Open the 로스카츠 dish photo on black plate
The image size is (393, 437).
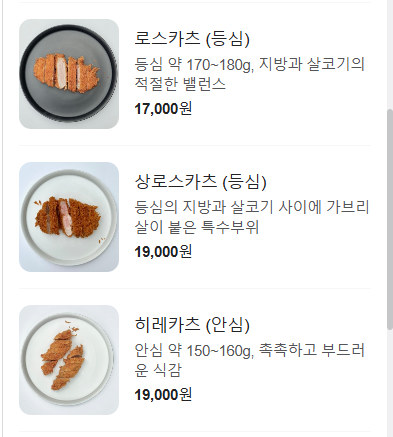[x=69, y=74]
